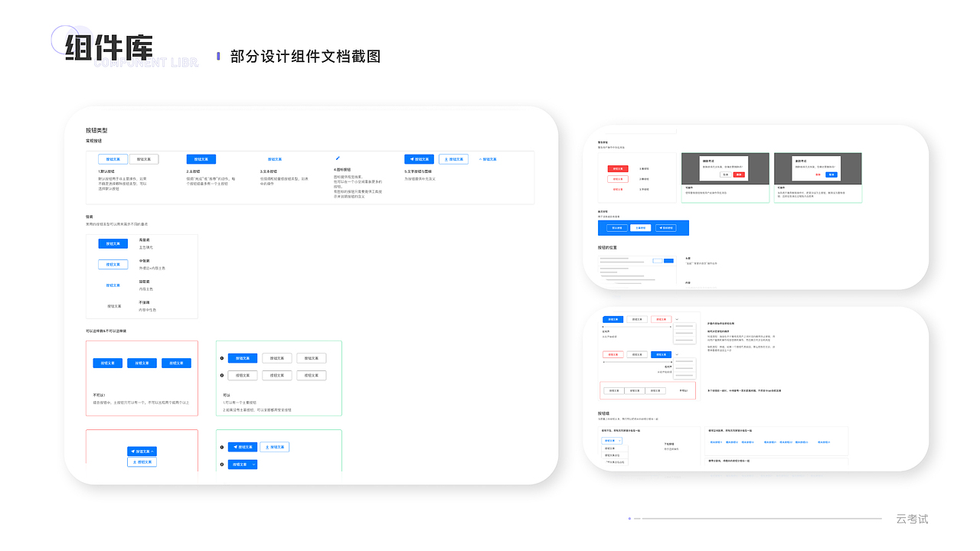Viewport: 980px width, 551px height.
Task: Click the caret text button in 常规按钮 row
Action: pyautogui.click(x=488, y=159)
